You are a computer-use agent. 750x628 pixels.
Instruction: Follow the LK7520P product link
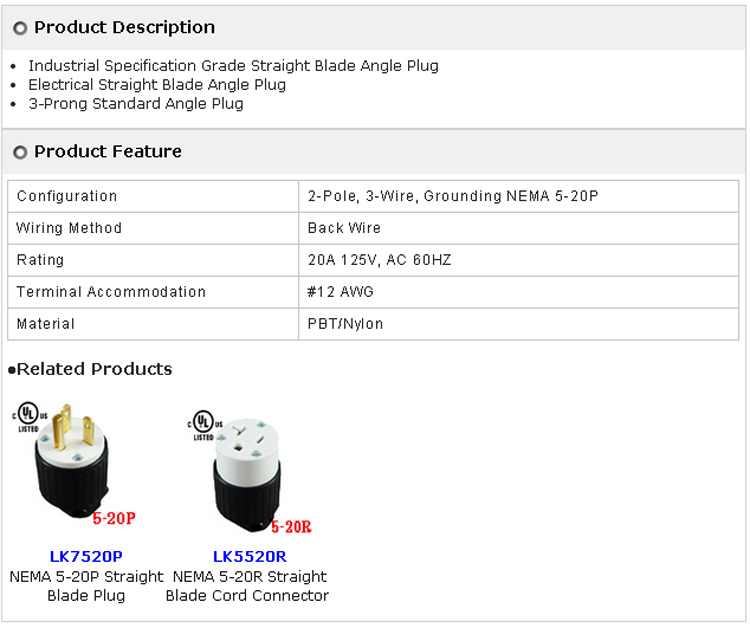[86, 556]
